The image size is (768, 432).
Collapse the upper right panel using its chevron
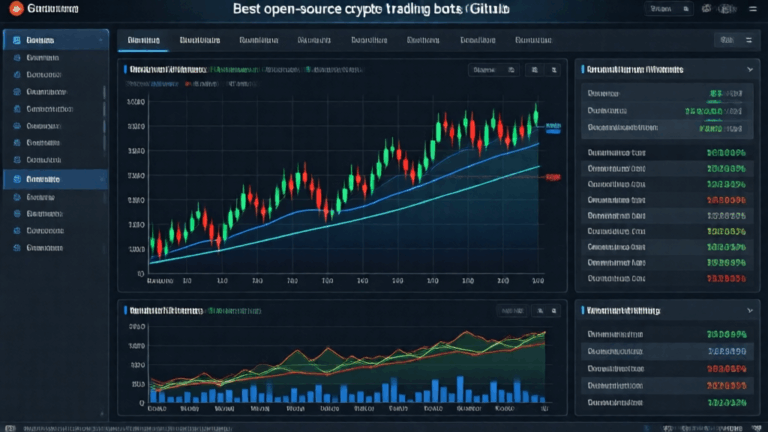750,71
